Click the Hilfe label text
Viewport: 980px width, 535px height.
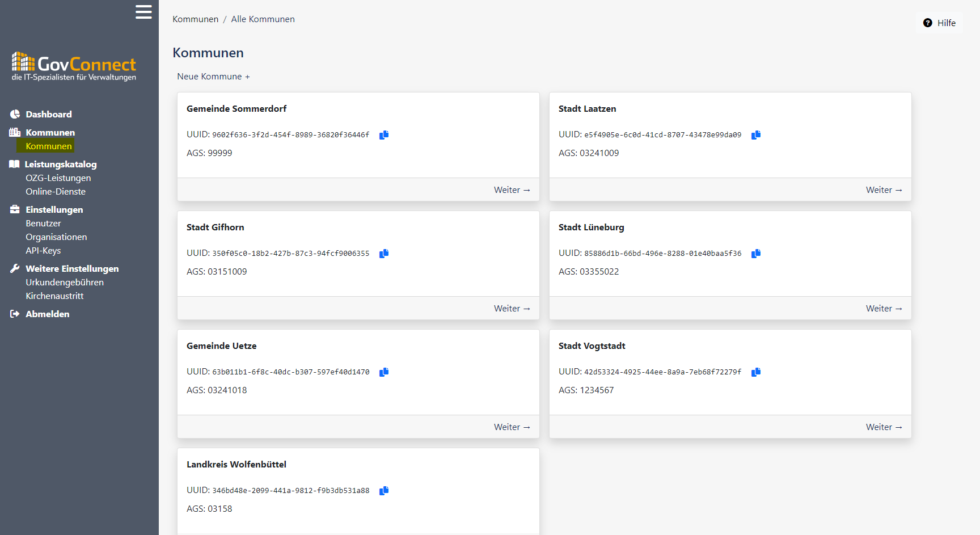click(x=947, y=23)
